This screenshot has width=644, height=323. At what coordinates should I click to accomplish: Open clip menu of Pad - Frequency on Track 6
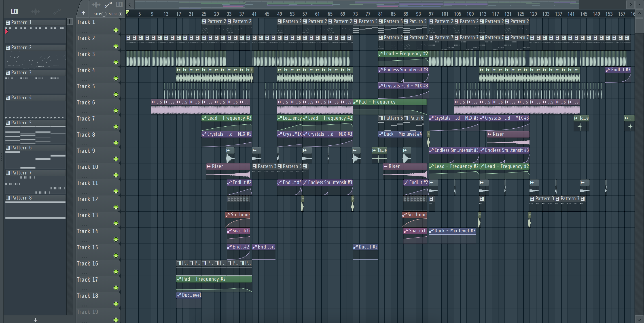(x=356, y=102)
